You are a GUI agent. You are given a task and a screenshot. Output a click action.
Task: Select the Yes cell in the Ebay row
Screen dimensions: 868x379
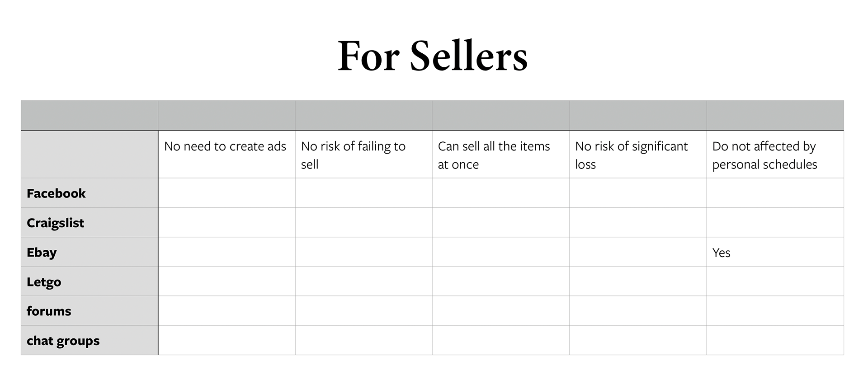click(775, 252)
